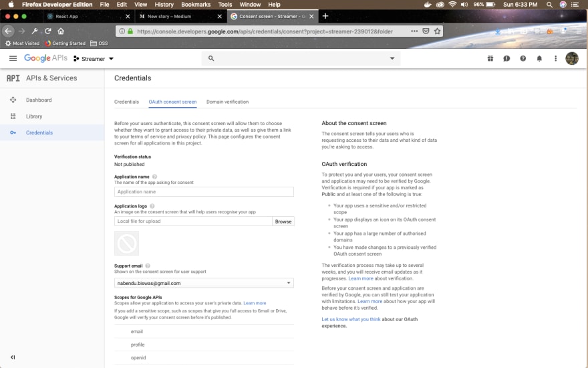The width and height of the screenshot is (588, 368).
Task: Click the browser URL address bar
Action: pos(265,31)
